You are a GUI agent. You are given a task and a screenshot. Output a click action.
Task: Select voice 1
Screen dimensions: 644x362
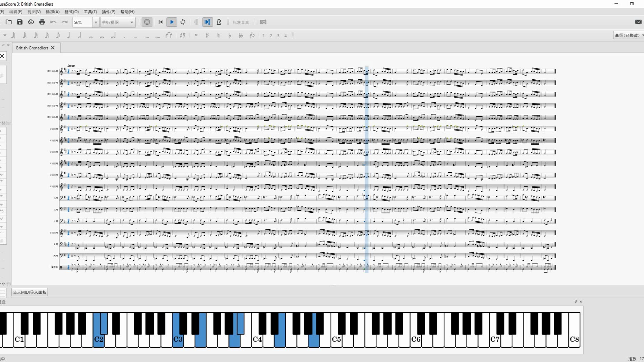coord(264,36)
